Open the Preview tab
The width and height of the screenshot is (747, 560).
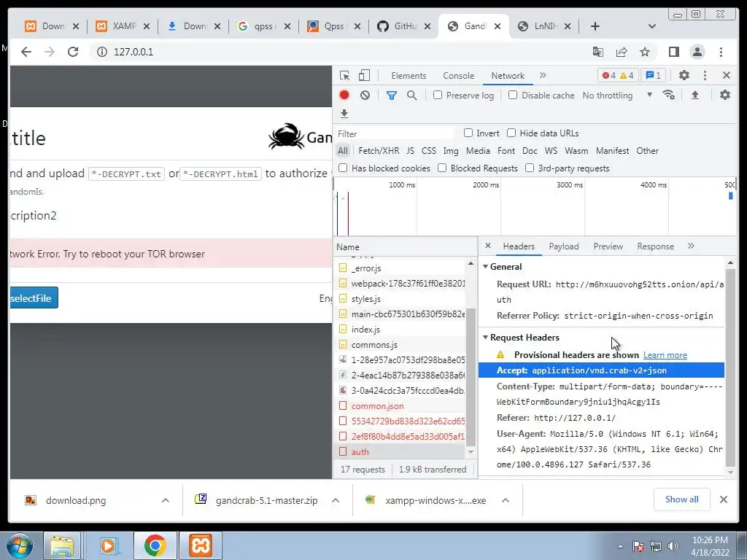pos(608,246)
